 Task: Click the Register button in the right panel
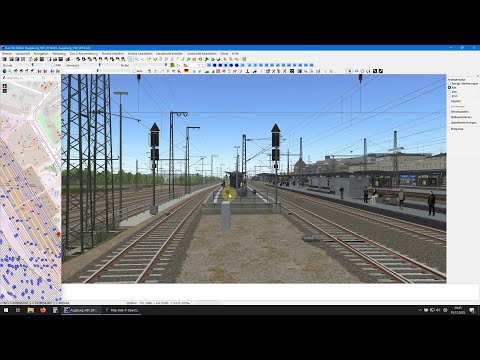tap(456, 101)
